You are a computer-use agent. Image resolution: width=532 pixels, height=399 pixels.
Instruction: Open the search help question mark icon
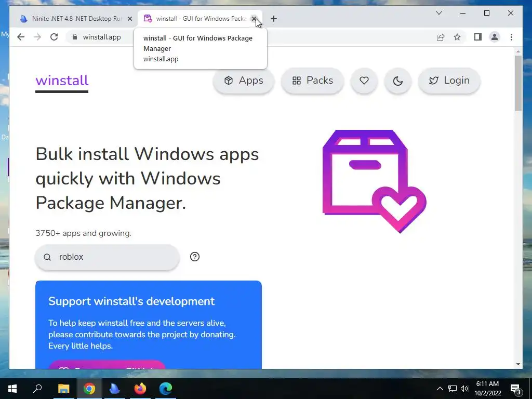195,257
